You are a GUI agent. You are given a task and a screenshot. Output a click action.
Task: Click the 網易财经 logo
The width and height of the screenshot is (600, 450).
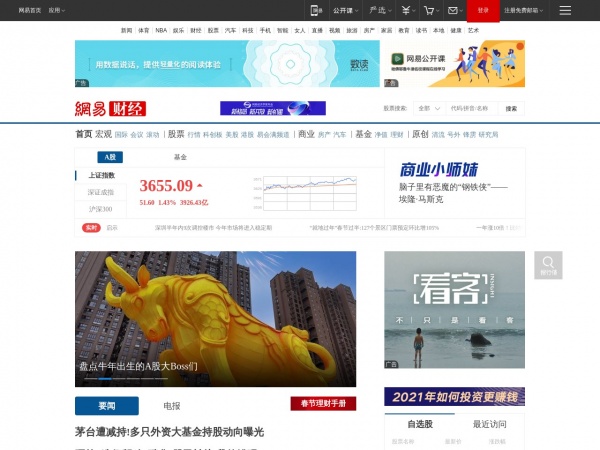(110, 109)
